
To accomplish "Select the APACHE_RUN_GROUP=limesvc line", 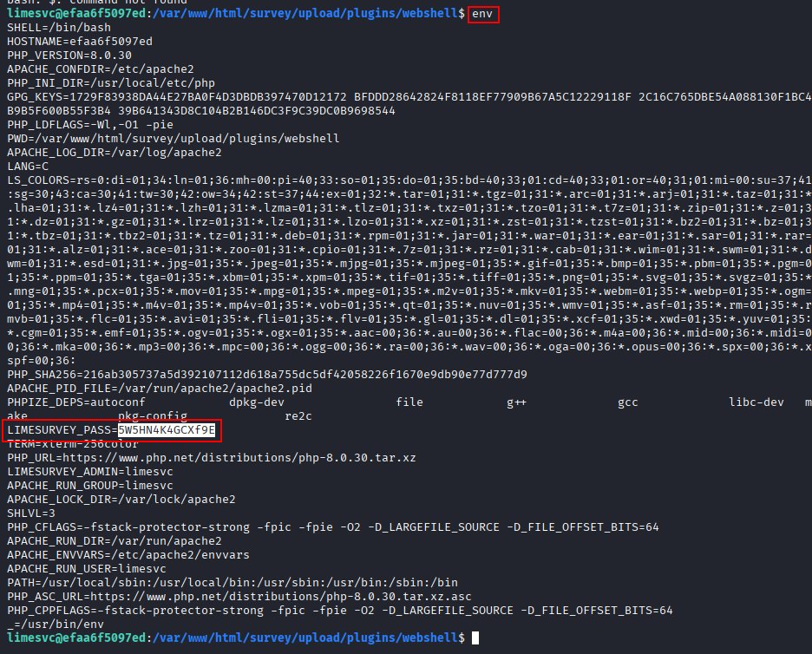I will pos(90,486).
